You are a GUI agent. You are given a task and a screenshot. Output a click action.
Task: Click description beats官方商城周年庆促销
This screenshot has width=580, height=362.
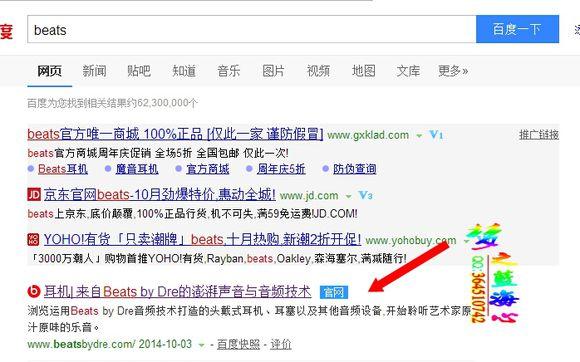point(158,153)
